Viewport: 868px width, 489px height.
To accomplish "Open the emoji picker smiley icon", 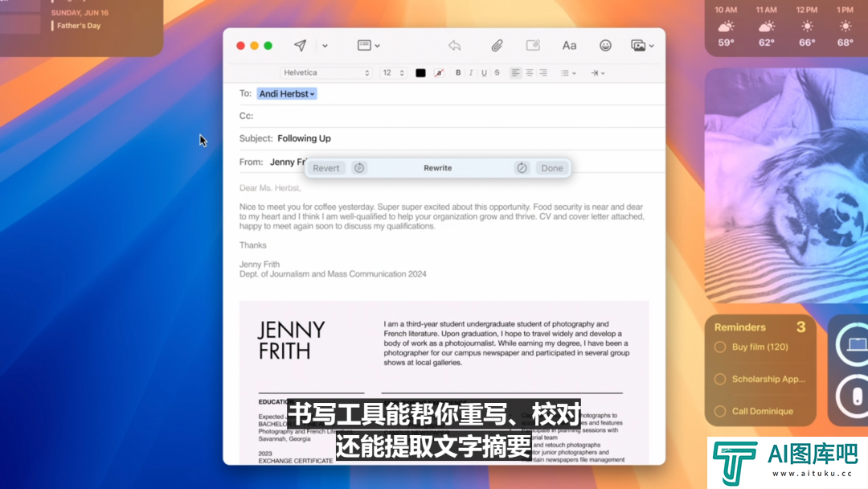I will (605, 46).
